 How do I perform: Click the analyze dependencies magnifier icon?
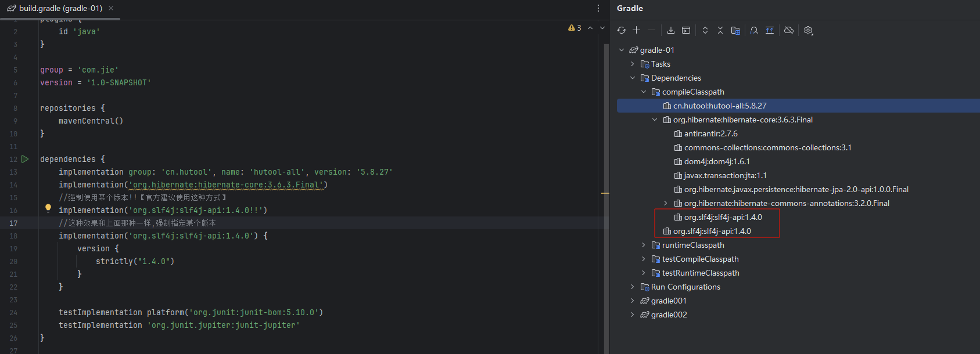754,30
